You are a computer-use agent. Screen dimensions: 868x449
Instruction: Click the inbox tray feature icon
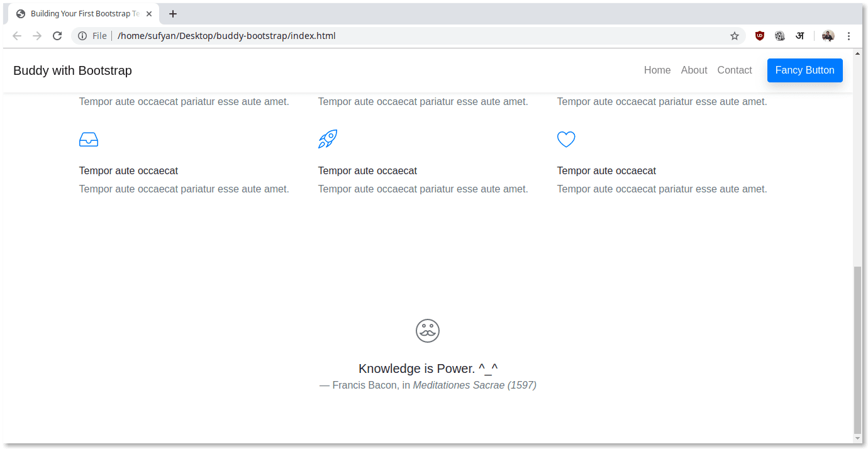click(89, 140)
